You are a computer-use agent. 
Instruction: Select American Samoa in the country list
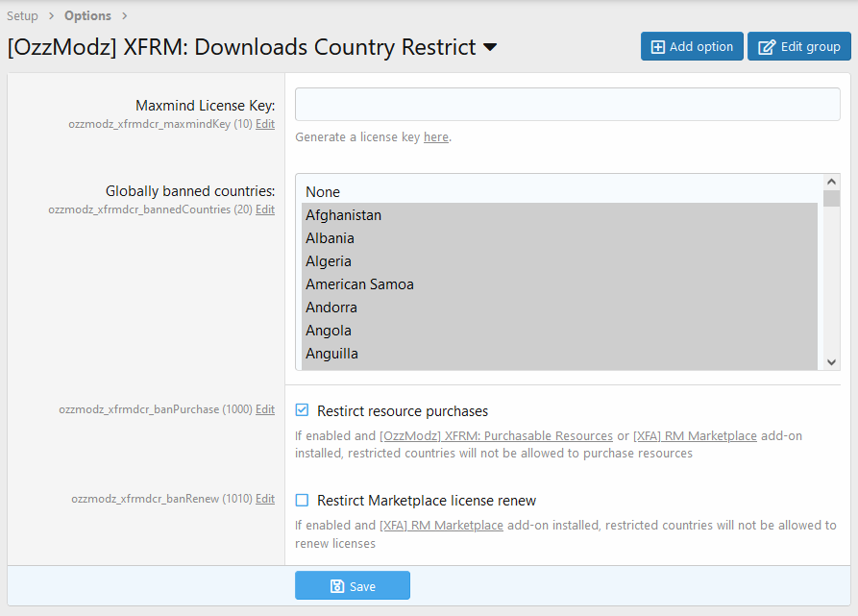[x=359, y=284]
